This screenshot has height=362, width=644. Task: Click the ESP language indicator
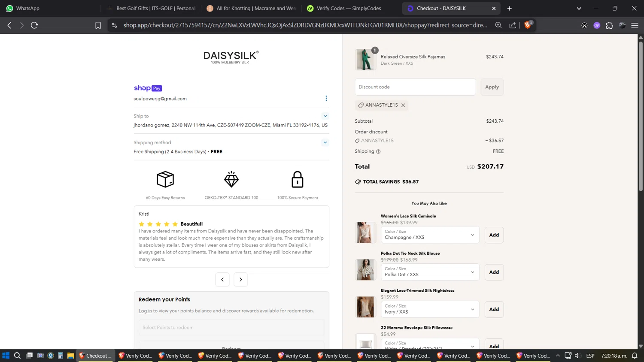(590, 356)
